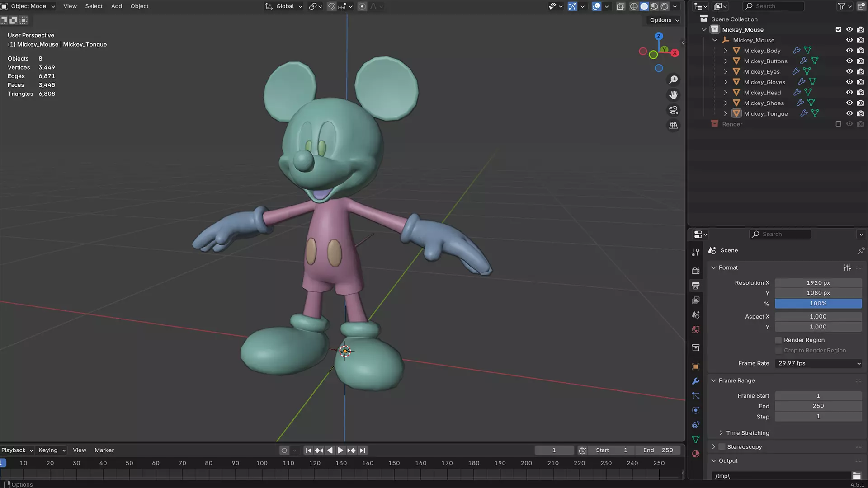Switch perspective/orthographic with grid icon
This screenshot has height=488, width=868.
(674, 125)
